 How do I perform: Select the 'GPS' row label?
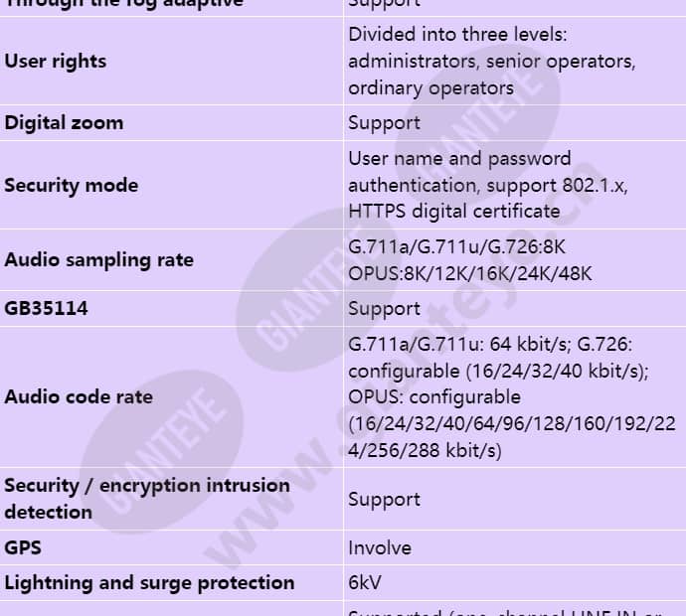23,547
